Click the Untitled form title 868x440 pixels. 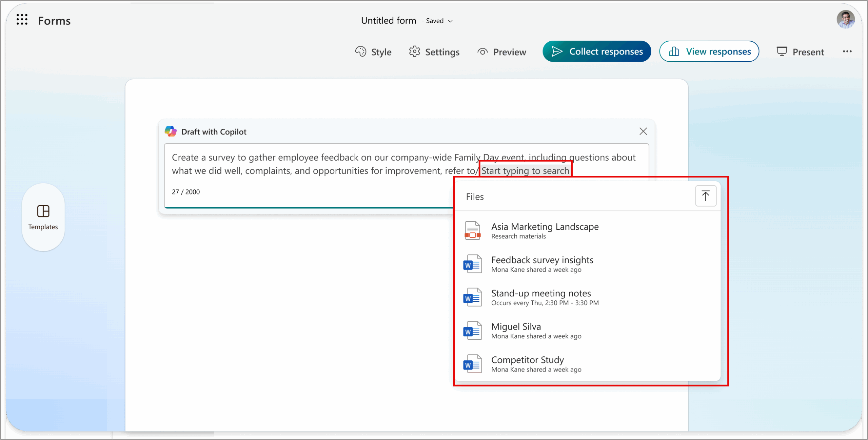point(388,21)
